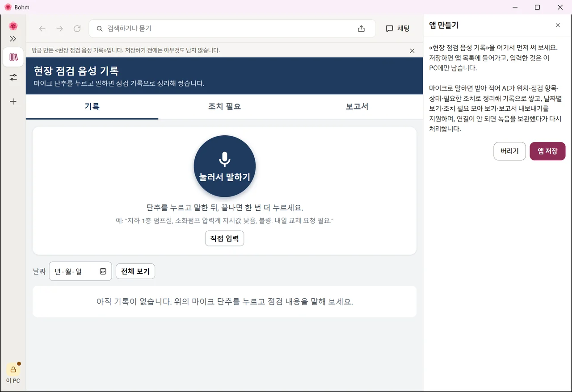
Task: Click the 앱 저장 save button
Action: click(x=547, y=151)
